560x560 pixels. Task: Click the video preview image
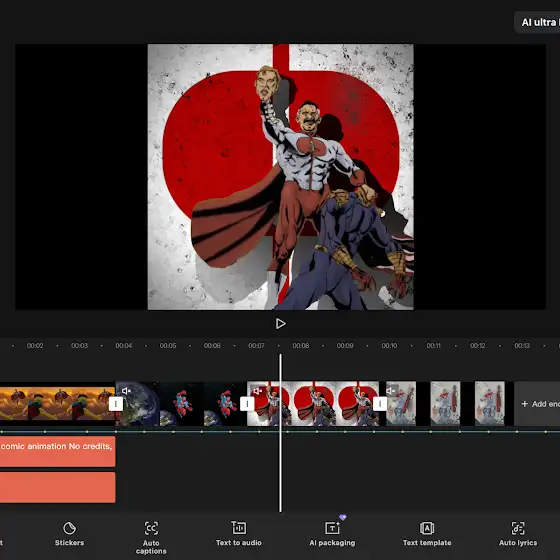(x=280, y=177)
